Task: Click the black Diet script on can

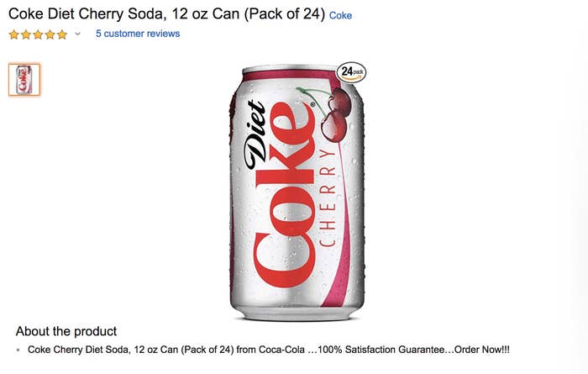Action: pos(255,134)
